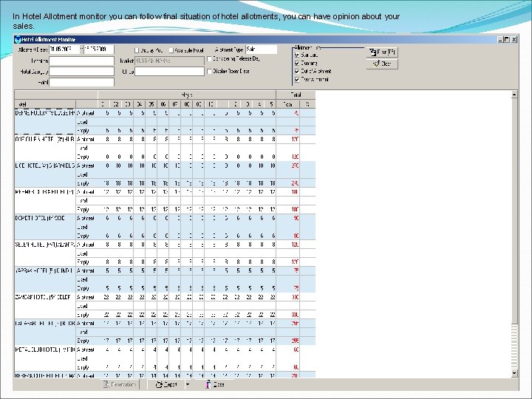The width and height of the screenshot is (532, 399).
Task: Toggle the checkbox left of Available Hotel
Action: tap(137, 50)
